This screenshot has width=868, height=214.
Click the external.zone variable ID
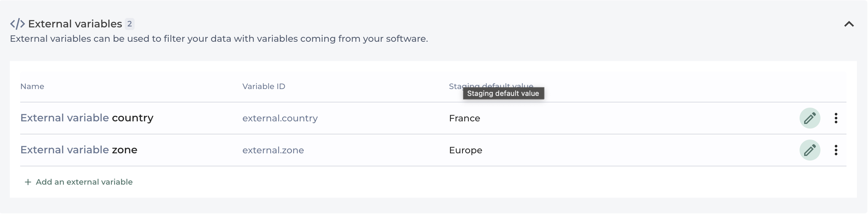point(273,150)
